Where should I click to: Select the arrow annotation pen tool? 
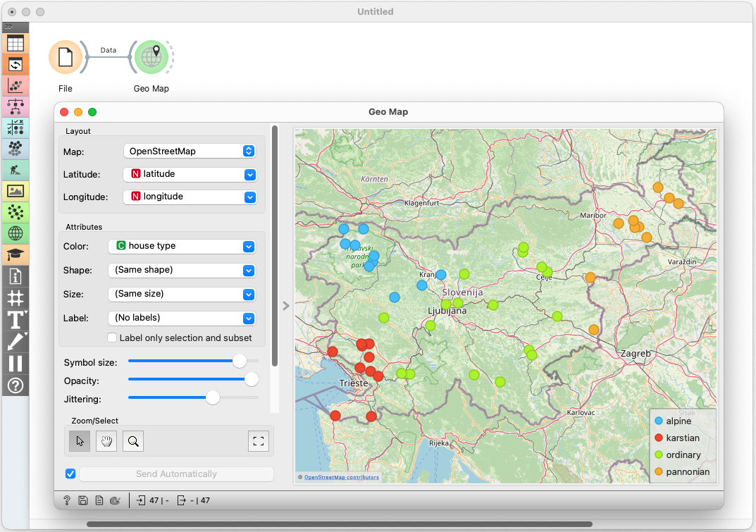click(x=16, y=342)
